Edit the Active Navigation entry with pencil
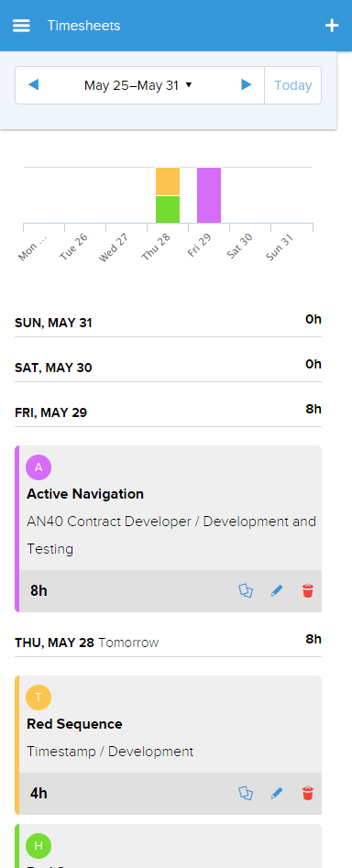This screenshot has height=868, width=352. [x=277, y=591]
